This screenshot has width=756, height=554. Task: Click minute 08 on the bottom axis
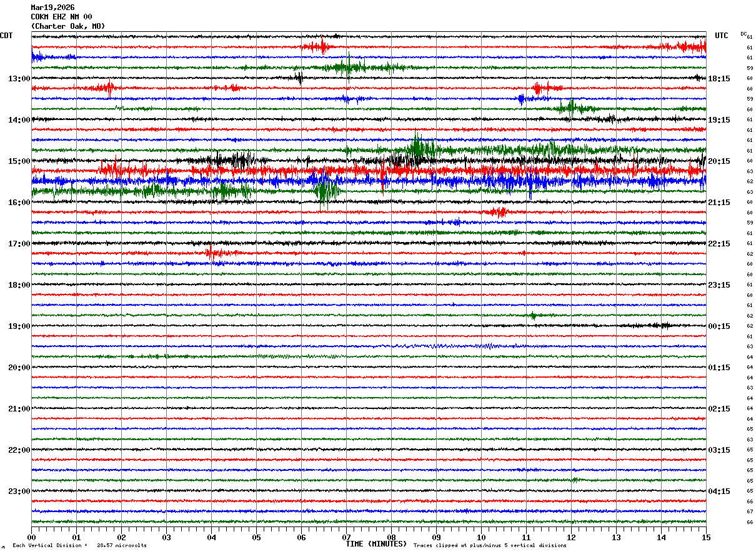coord(391,537)
